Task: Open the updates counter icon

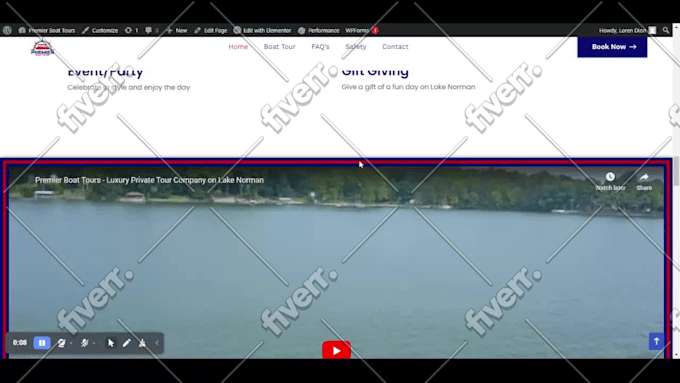Action: pos(131,30)
